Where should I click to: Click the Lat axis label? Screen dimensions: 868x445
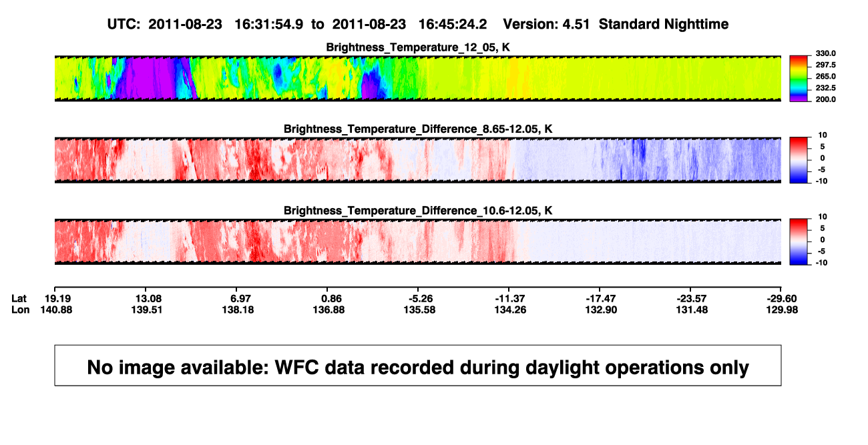(19, 298)
